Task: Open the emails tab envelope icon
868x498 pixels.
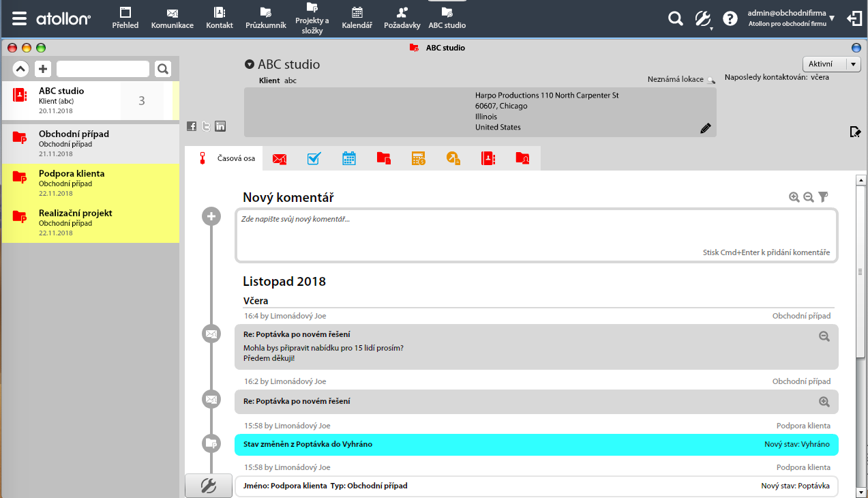Action: coord(279,159)
